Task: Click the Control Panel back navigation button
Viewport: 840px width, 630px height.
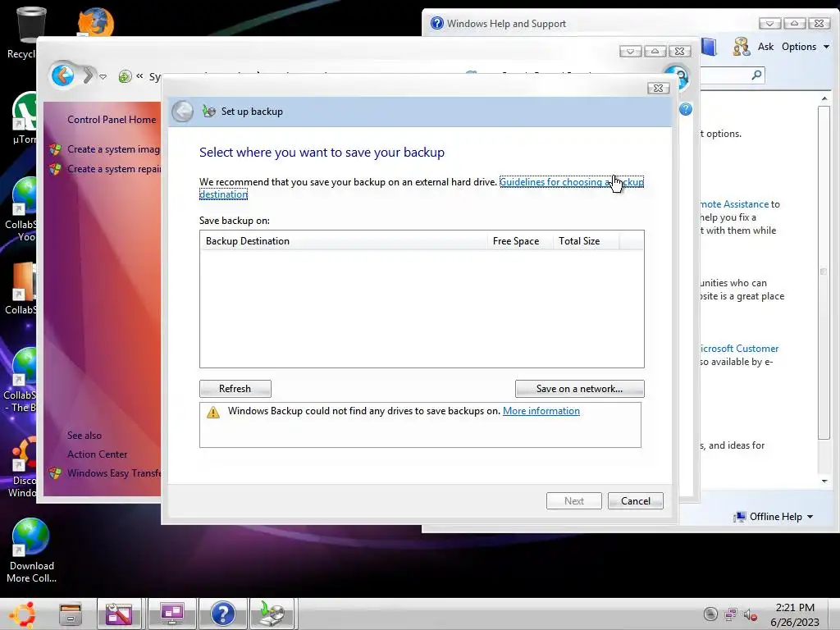Action: (62, 75)
